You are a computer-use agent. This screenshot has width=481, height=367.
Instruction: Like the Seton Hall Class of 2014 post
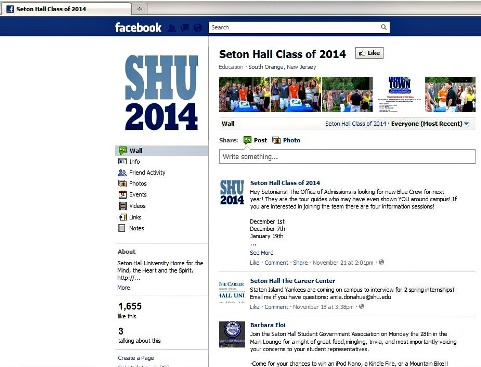(x=254, y=263)
